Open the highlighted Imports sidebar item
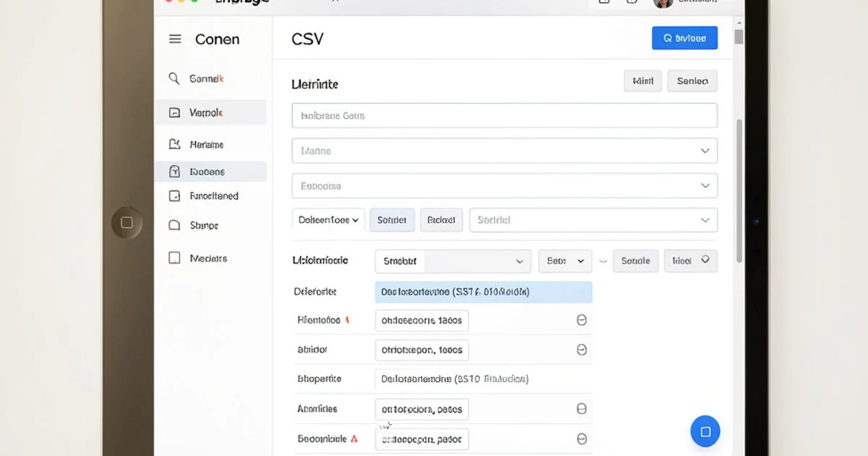The image size is (868, 456). click(174, 171)
